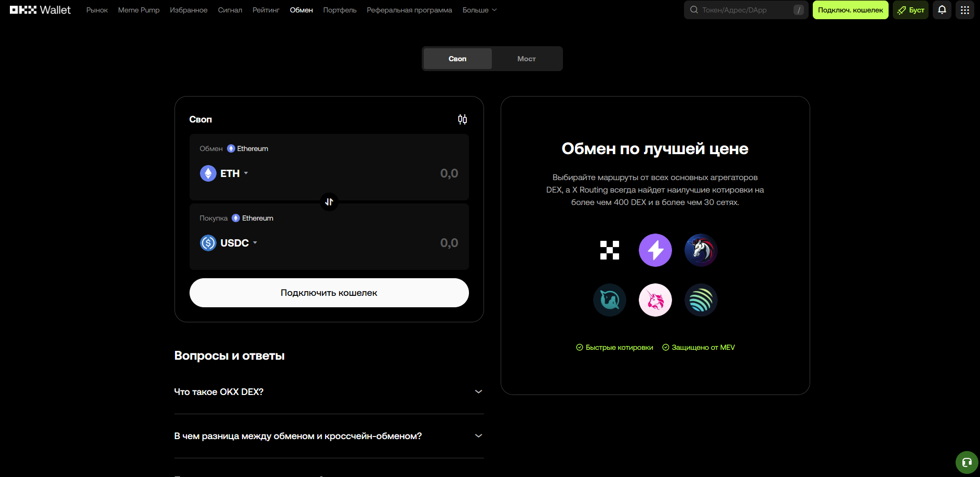Open the Больше menu in navigation
Screen dimensions: 980x477
click(x=479, y=10)
